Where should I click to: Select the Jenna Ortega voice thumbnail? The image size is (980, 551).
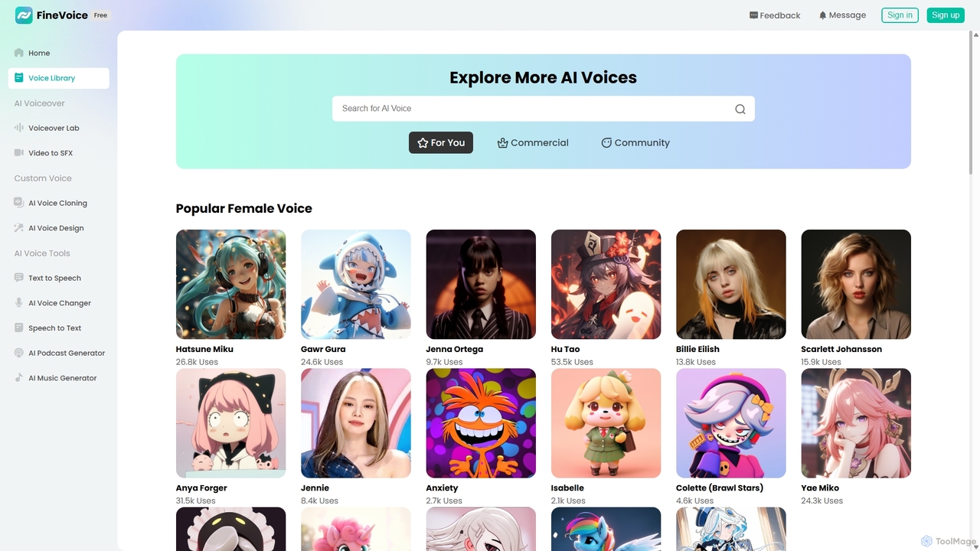481,284
